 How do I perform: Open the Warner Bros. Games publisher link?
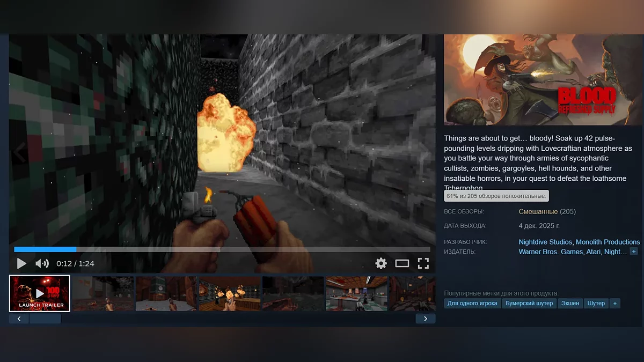pyautogui.click(x=551, y=252)
